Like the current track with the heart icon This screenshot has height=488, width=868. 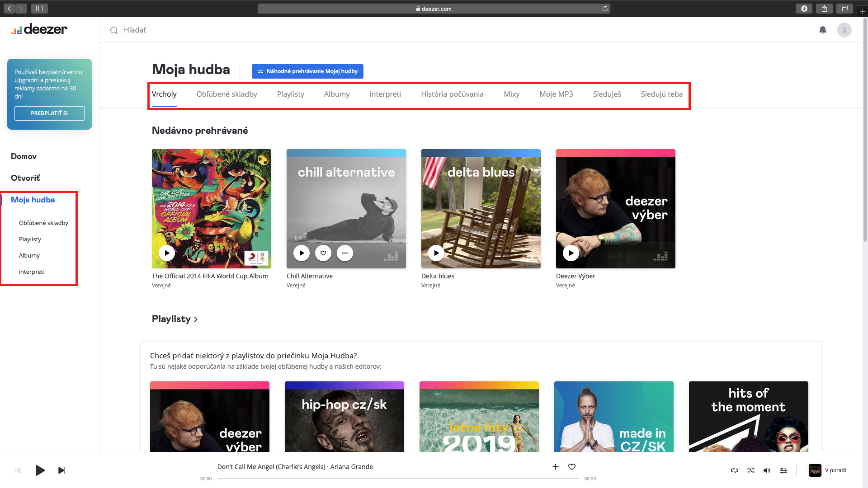point(572,467)
